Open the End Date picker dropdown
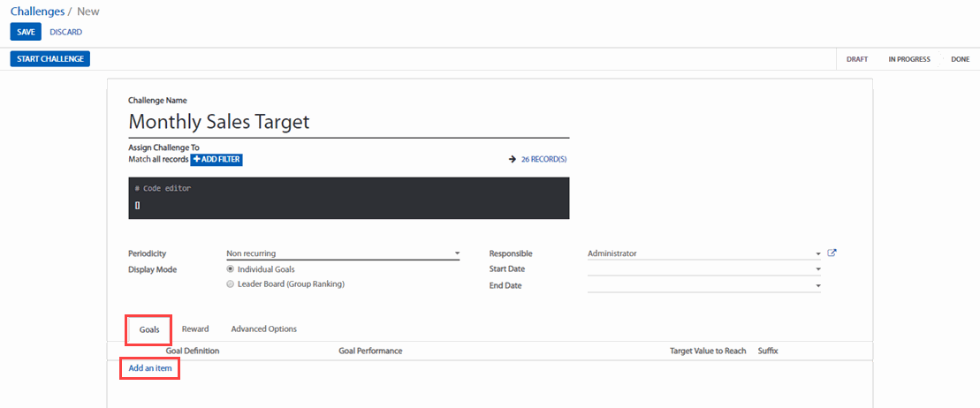Image resolution: width=980 pixels, height=408 pixels. click(x=818, y=286)
